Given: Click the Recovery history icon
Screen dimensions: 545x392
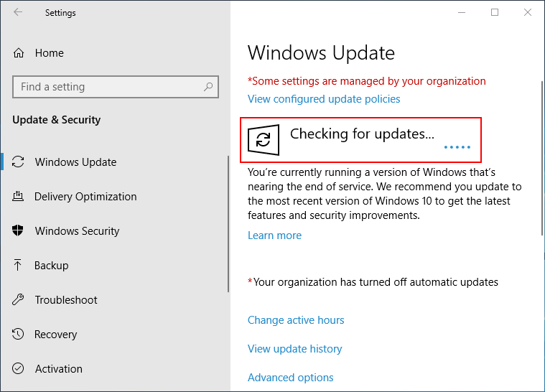Looking at the screenshot, I should pos(19,335).
